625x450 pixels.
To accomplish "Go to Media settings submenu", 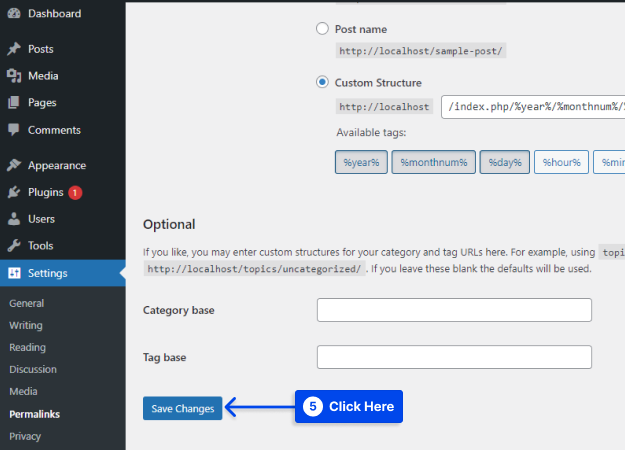I will coord(24,391).
